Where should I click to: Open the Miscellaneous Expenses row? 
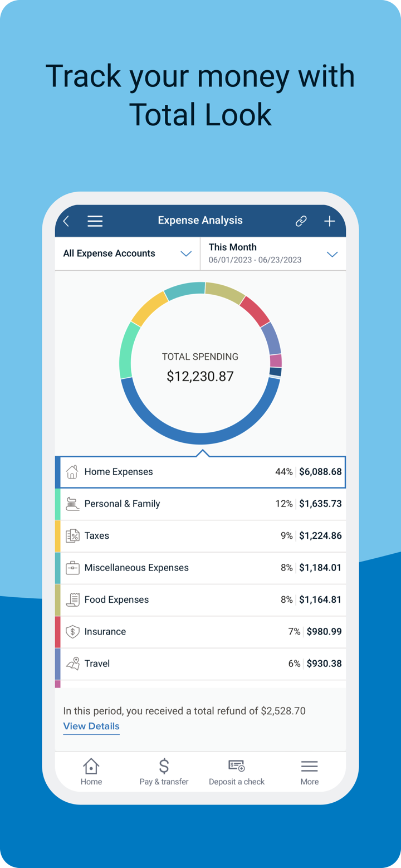(x=200, y=568)
